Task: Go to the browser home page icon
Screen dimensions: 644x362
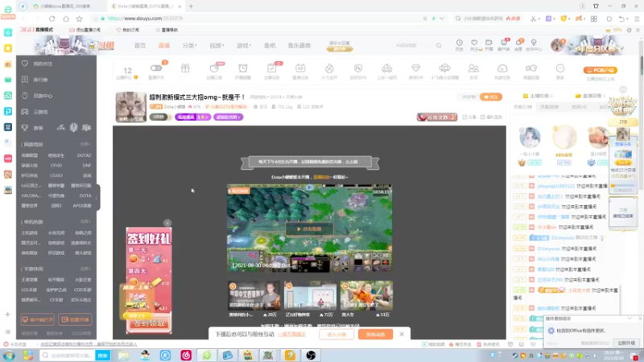Action: point(66,19)
